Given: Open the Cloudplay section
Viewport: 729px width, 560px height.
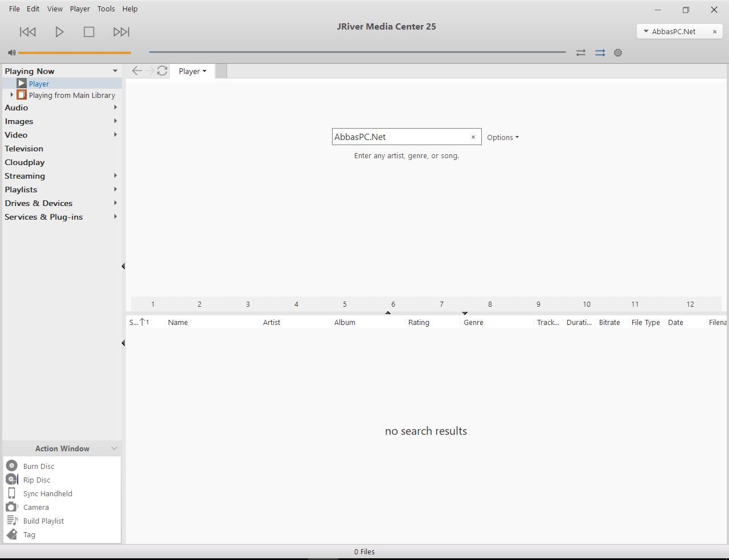Looking at the screenshot, I should tap(24, 162).
